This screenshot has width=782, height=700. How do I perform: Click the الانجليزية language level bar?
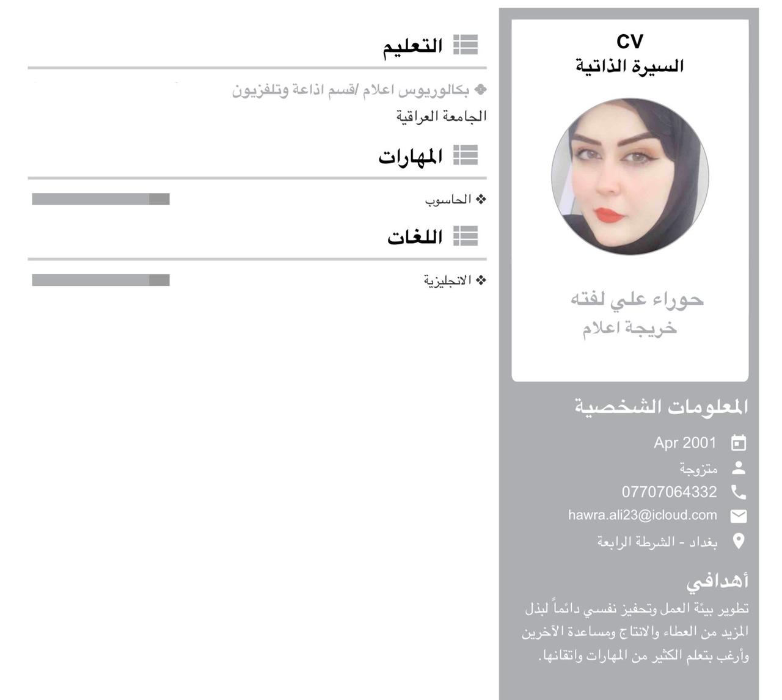pyautogui.click(x=101, y=280)
